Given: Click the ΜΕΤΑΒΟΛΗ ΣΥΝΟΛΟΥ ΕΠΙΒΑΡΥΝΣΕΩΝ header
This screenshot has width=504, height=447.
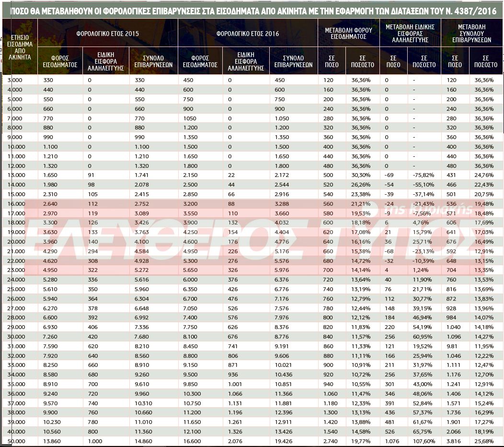Looking at the screenshot, I should pos(471,34).
